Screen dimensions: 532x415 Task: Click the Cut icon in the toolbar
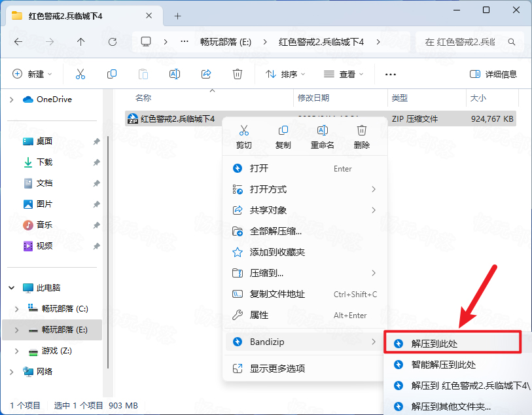[x=80, y=74]
